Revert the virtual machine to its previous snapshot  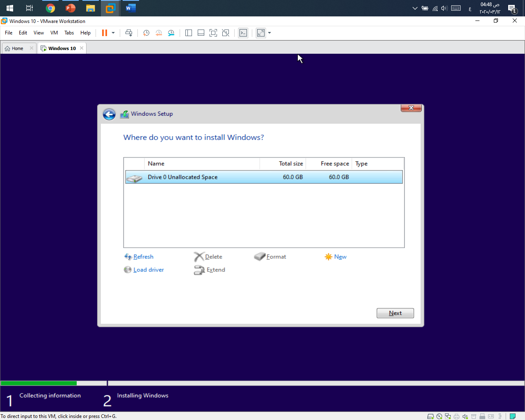(159, 33)
